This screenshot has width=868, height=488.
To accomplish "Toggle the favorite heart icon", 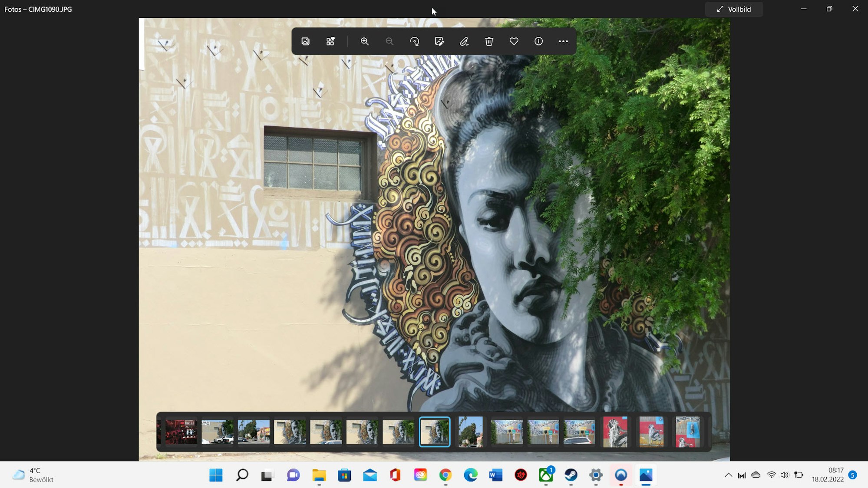I will pyautogui.click(x=514, y=41).
